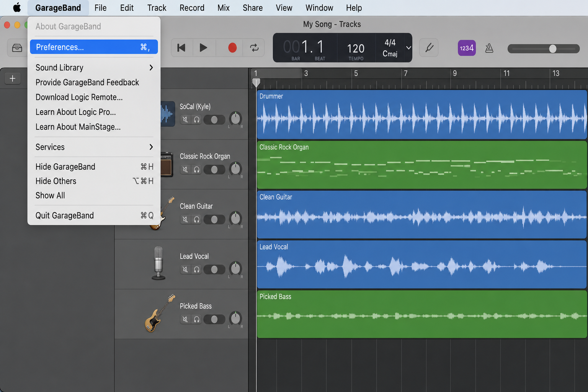Screen dimensions: 588x392
Task: Choose Preferences… from GarageBand menu
Action: click(x=94, y=47)
